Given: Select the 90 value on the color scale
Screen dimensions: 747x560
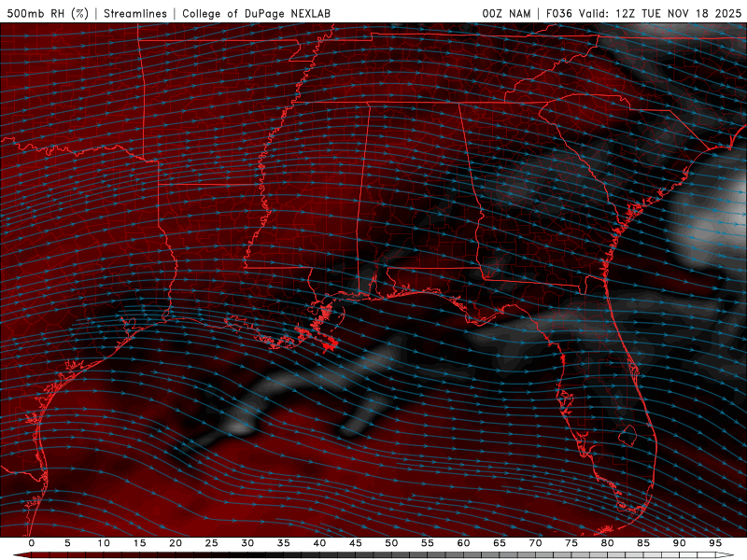Looking at the screenshot, I should click(x=680, y=543).
